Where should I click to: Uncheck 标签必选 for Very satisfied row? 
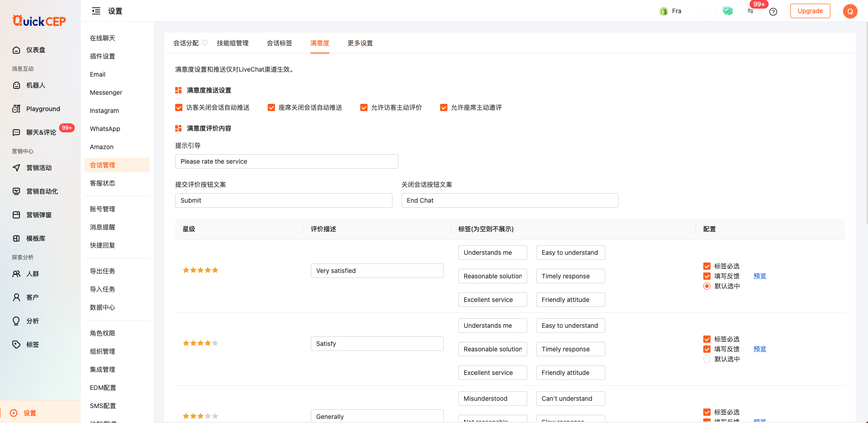coord(707,266)
